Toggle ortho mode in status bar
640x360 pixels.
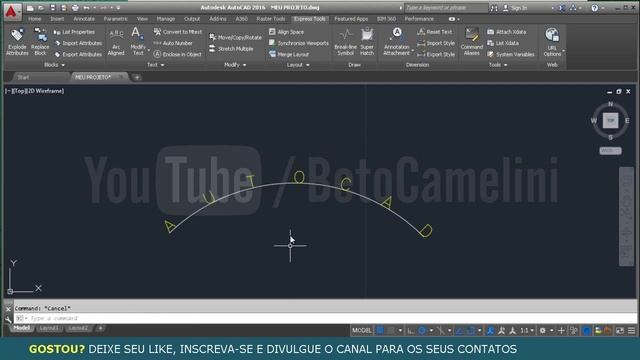(x=411, y=331)
